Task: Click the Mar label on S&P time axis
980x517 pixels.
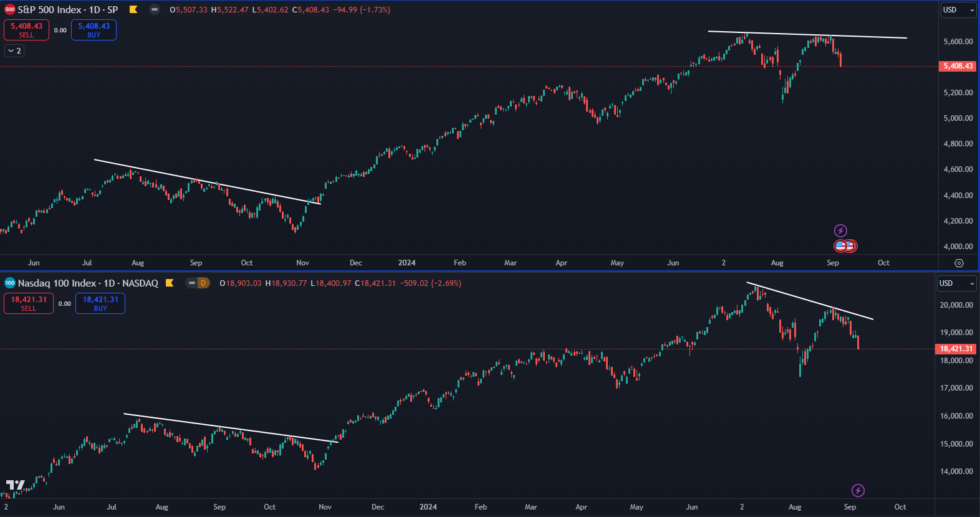Action: [x=511, y=263]
